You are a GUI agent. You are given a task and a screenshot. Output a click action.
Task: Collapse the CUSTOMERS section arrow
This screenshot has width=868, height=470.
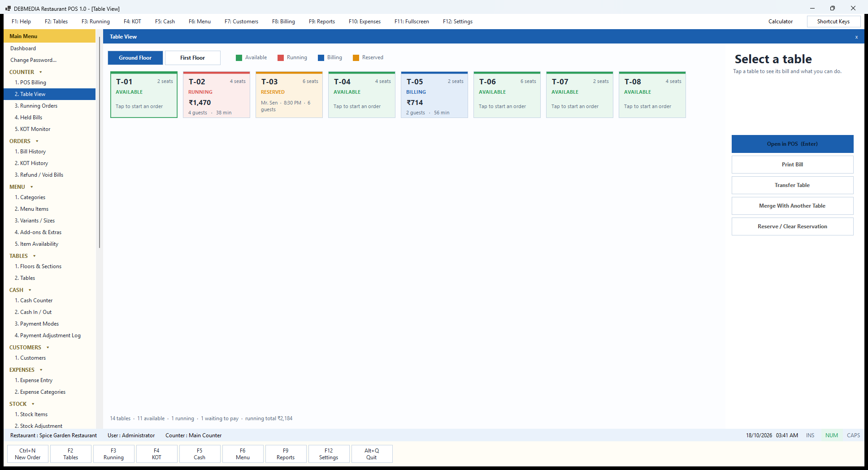click(x=48, y=348)
